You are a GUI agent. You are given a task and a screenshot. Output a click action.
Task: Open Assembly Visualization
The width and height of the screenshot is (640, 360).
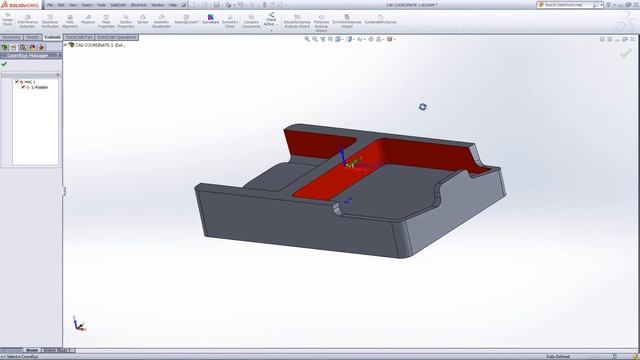tap(161, 22)
